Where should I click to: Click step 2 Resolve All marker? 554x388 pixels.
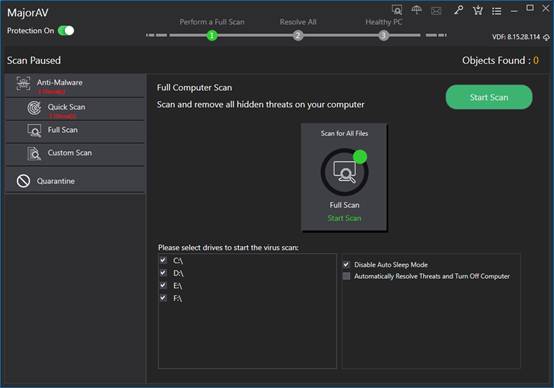(x=298, y=35)
